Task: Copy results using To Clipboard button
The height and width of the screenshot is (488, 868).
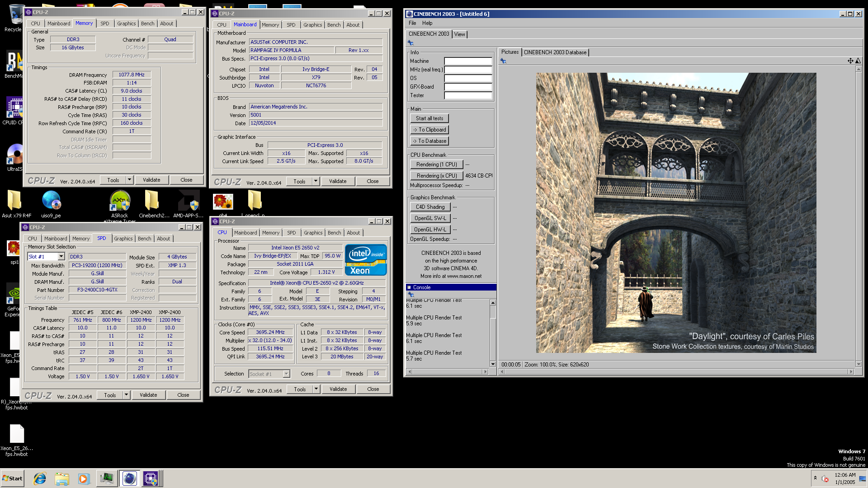Action: coord(429,130)
